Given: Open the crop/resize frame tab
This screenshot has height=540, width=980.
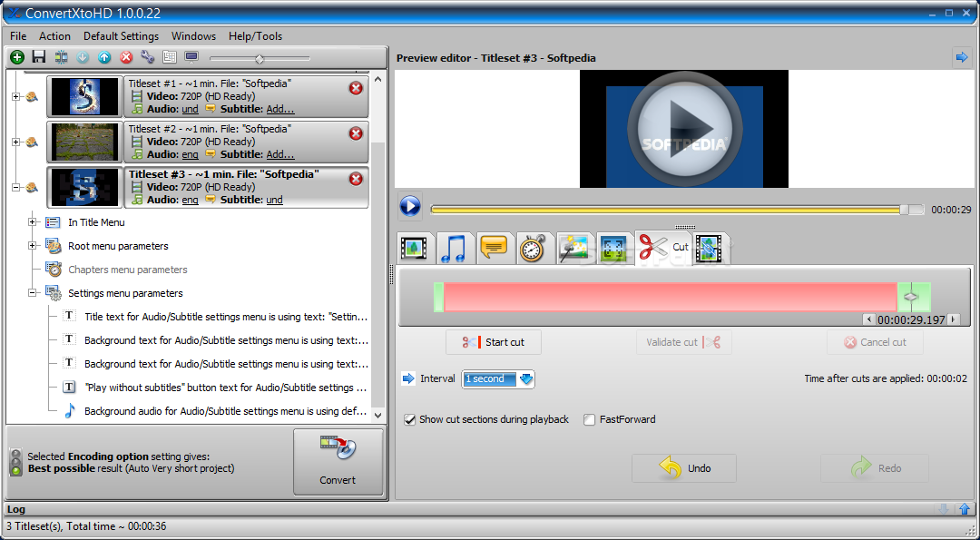Looking at the screenshot, I should tap(613, 248).
